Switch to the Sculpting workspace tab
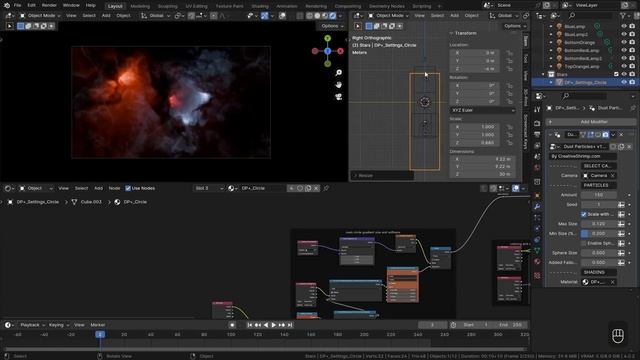Image resolution: width=640 pixels, height=360 pixels. pos(167,6)
